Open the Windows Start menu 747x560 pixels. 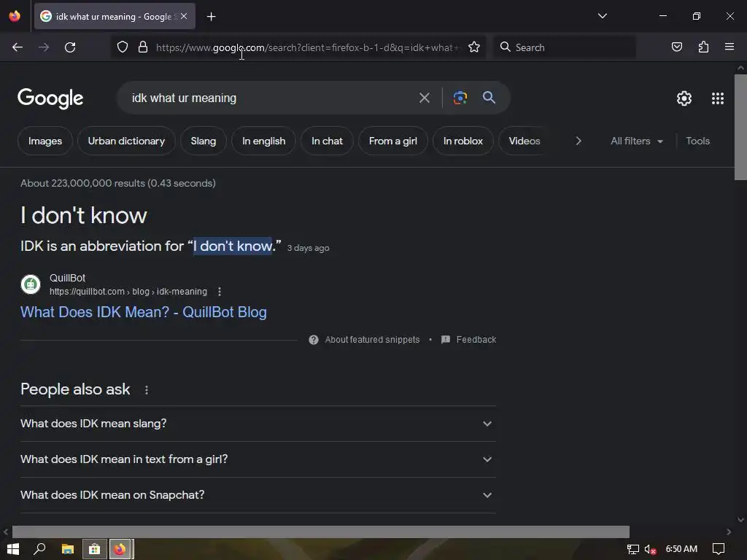(13, 549)
